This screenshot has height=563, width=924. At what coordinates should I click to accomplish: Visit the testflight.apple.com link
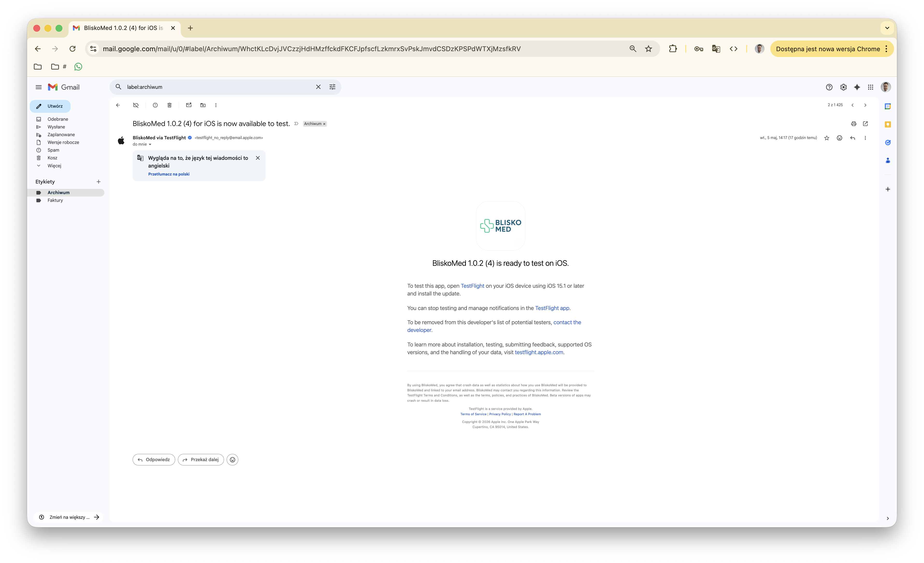pos(539,352)
